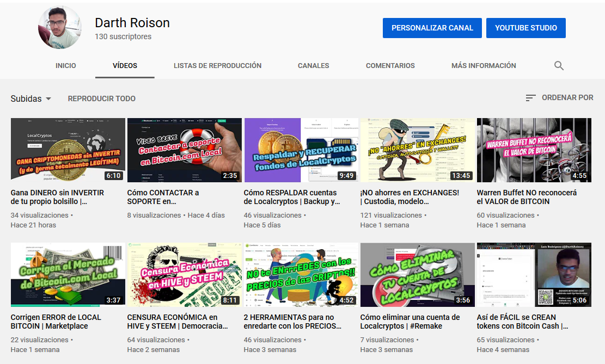This screenshot has width=605, height=364.
Task: Open the Listas de reproducción tab
Action: [x=218, y=65]
